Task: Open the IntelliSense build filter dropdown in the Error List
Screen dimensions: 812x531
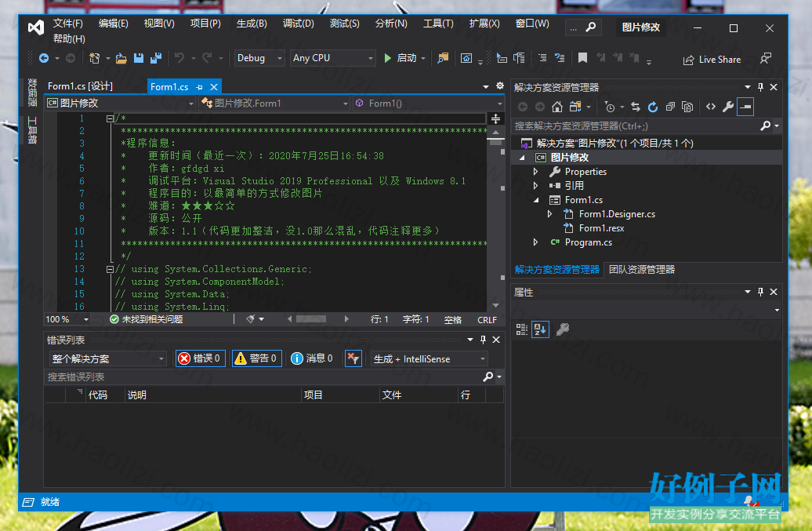Action: click(x=430, y=358)
